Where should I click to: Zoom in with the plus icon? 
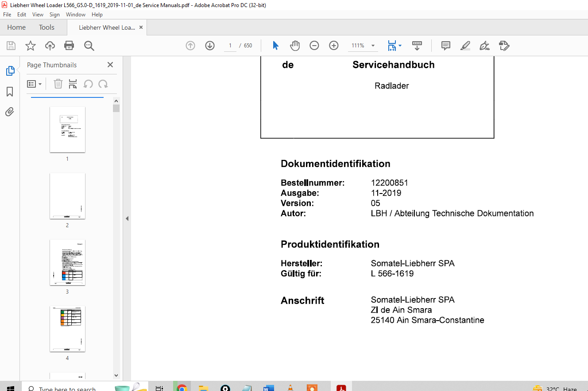[334, 46]
